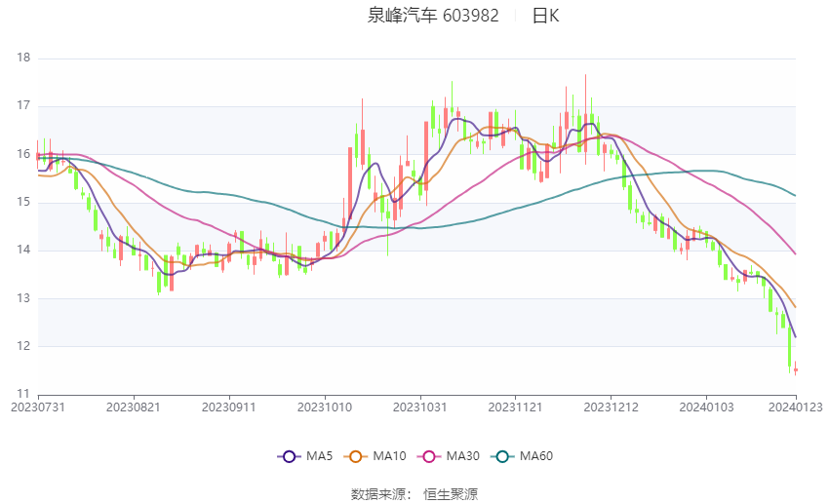
Task: Click the x-axis date label 20230821
Action: (134, 407)
